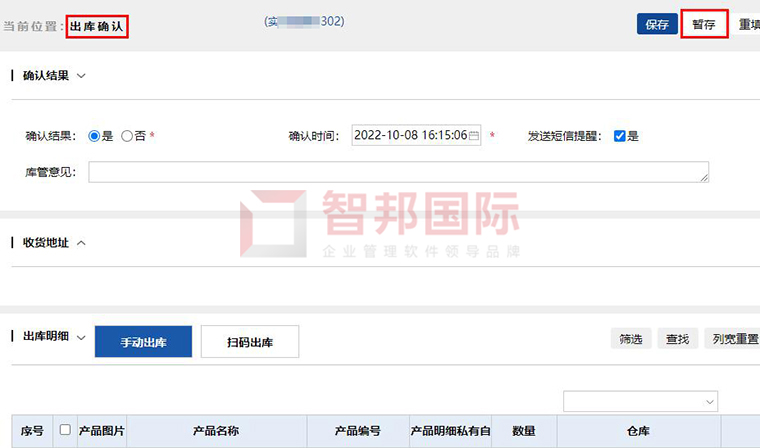Check the select-all checkbox in table header

[x=65, y=430]
